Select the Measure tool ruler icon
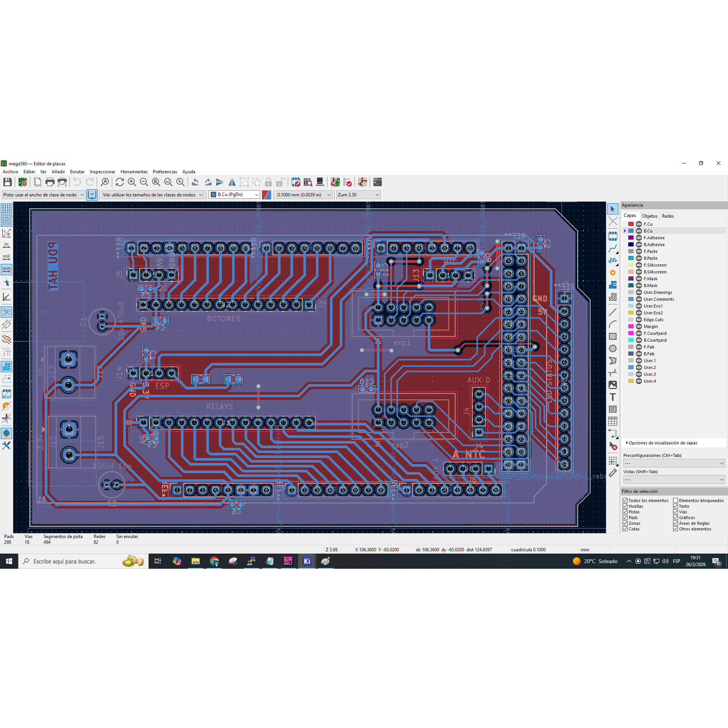Image resolution: width=728 pixels, height=728 pixels. pyautogui.click(x=612, y=473)
